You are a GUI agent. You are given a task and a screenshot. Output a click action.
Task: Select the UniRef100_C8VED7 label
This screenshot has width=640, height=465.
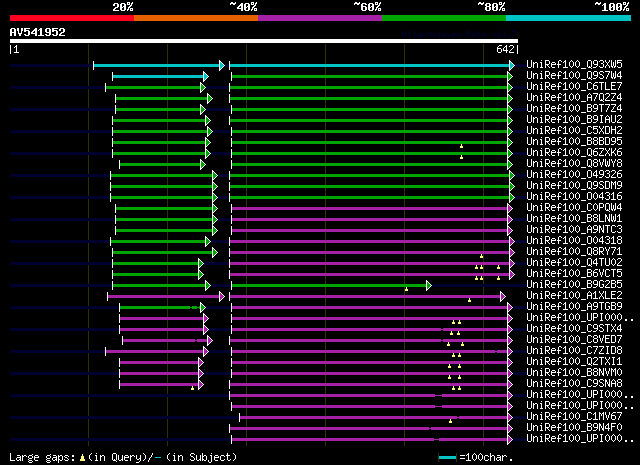574,340
